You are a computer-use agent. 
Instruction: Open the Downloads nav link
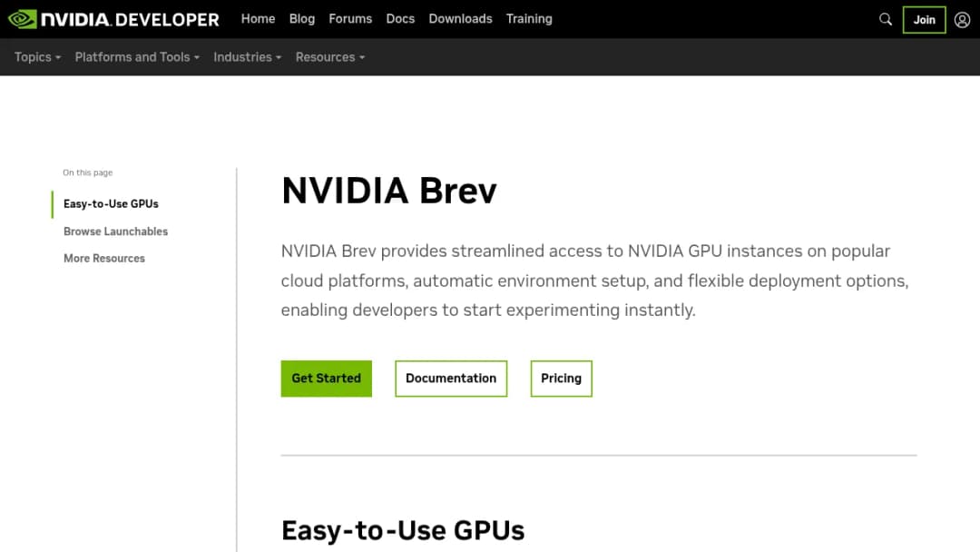[460, 19]
